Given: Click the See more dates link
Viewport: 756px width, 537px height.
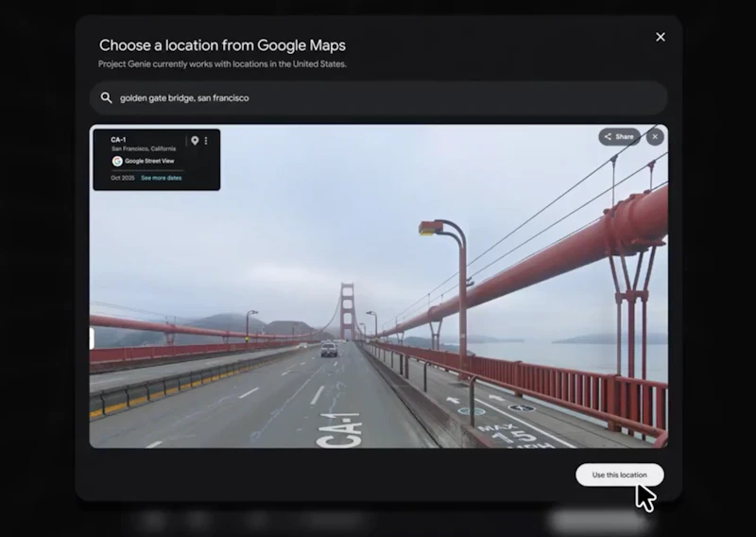Looking at the screenshot, I should (x=162, y=178).
